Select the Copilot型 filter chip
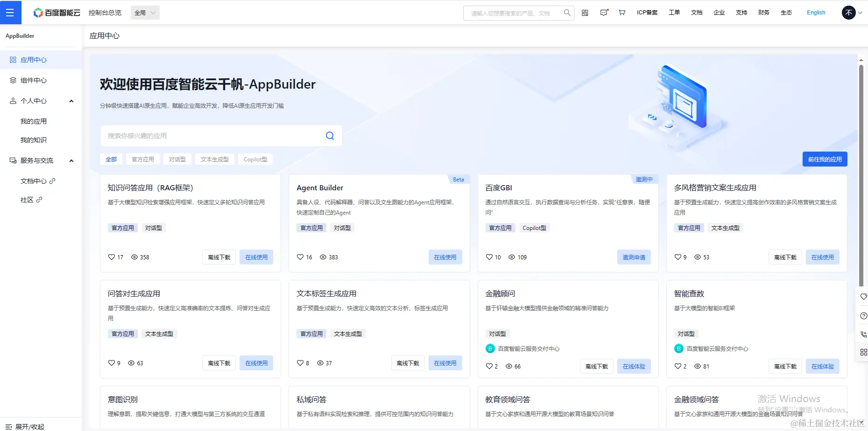 [255, 159]
